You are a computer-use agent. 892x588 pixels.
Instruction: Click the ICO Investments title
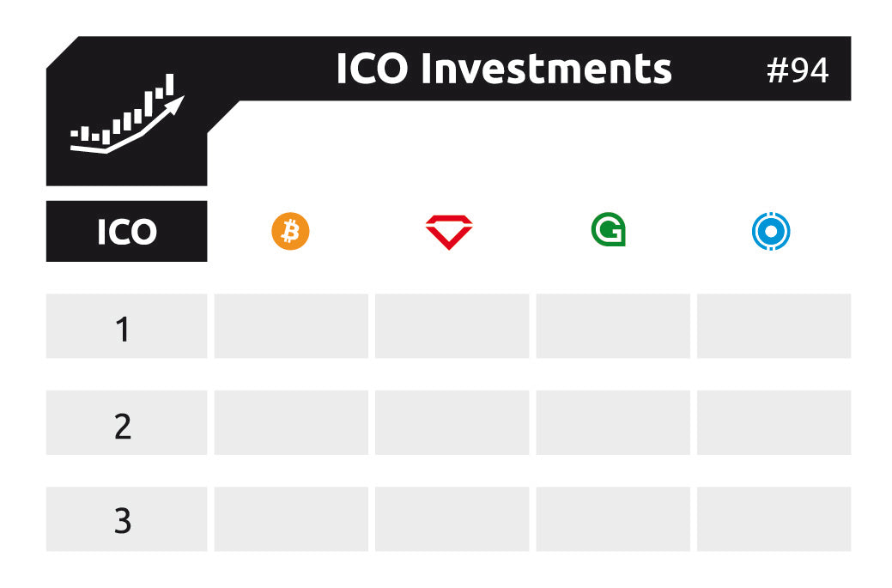(503, 70)
